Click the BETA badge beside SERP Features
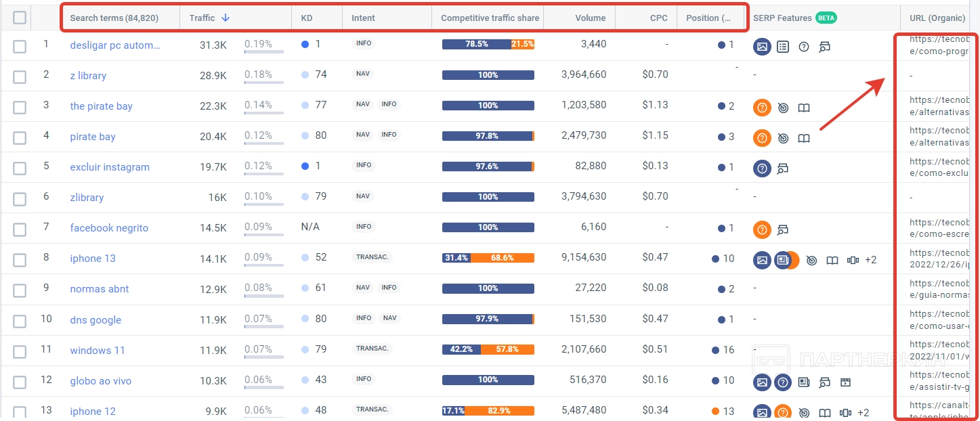 (826, 18)
